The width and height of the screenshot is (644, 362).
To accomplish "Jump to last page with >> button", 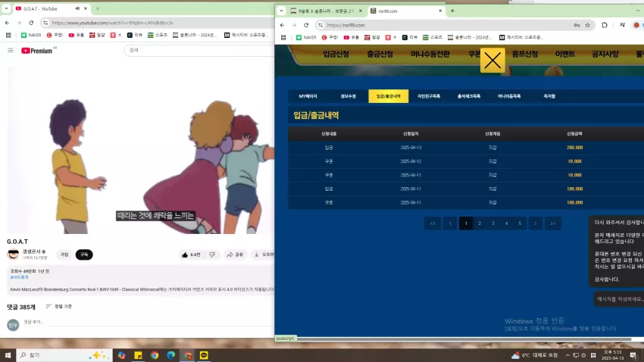I will coord(553,223).
